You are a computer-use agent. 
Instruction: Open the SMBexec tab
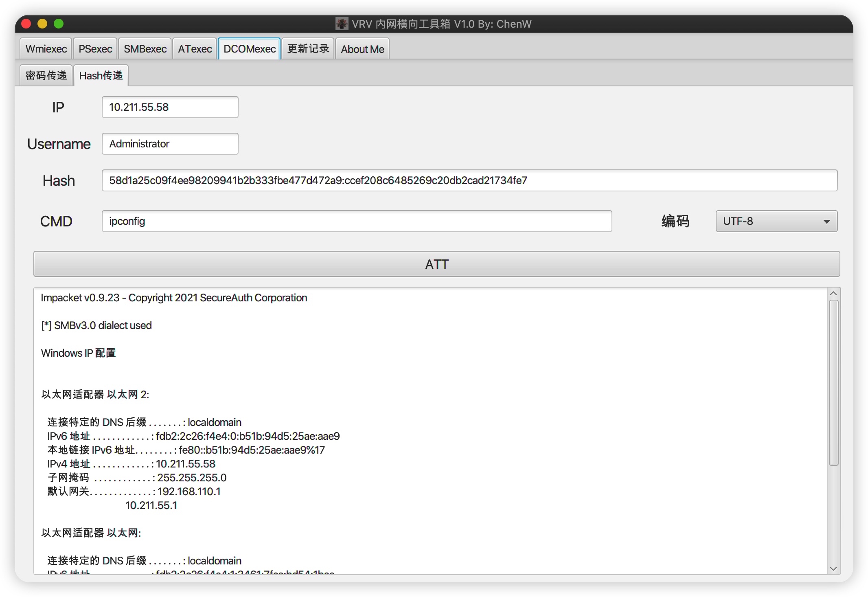[145, 49]
